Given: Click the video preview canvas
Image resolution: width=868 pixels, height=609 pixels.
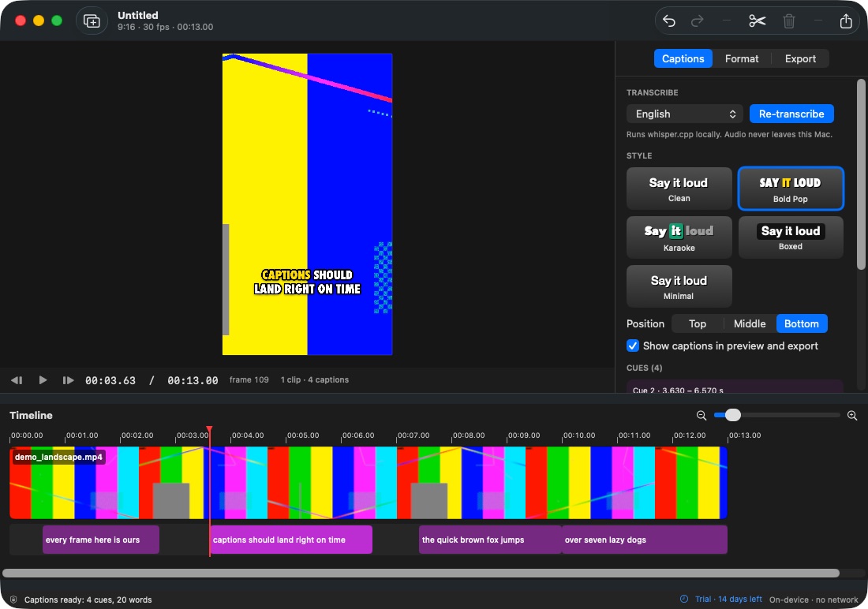Looking at the screenshot, I should coord(307,204).
